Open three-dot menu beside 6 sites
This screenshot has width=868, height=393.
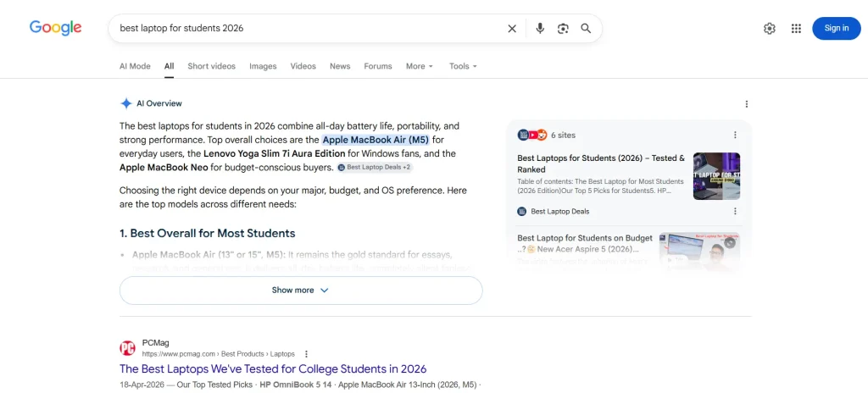735,135
